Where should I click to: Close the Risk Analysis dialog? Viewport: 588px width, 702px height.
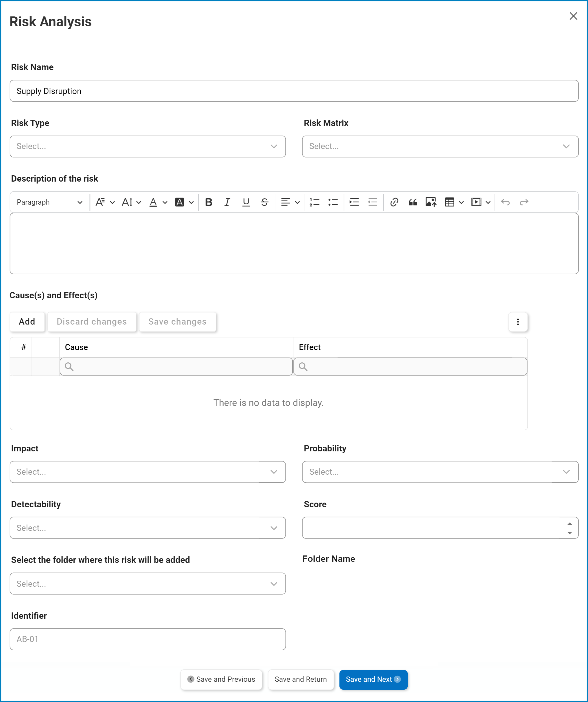[573, 16]
